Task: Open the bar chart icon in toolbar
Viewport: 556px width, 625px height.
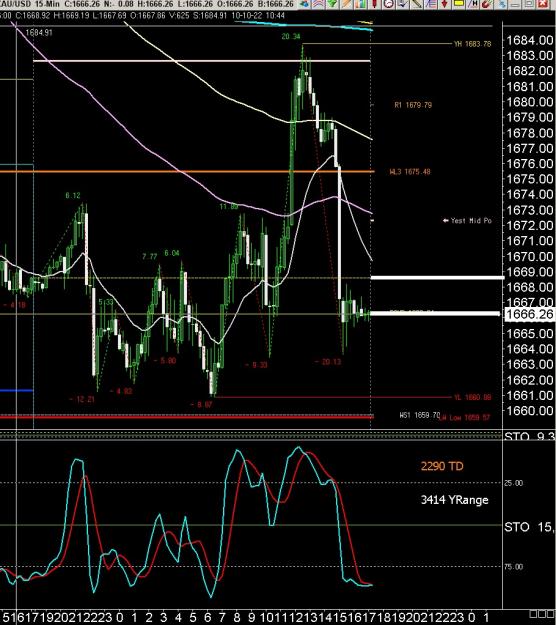Action: point(360,4)
